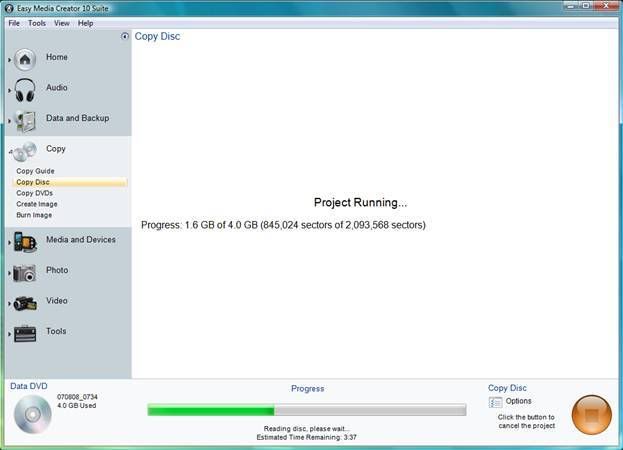
Task: Click the Copy category label
Action: 56,149
